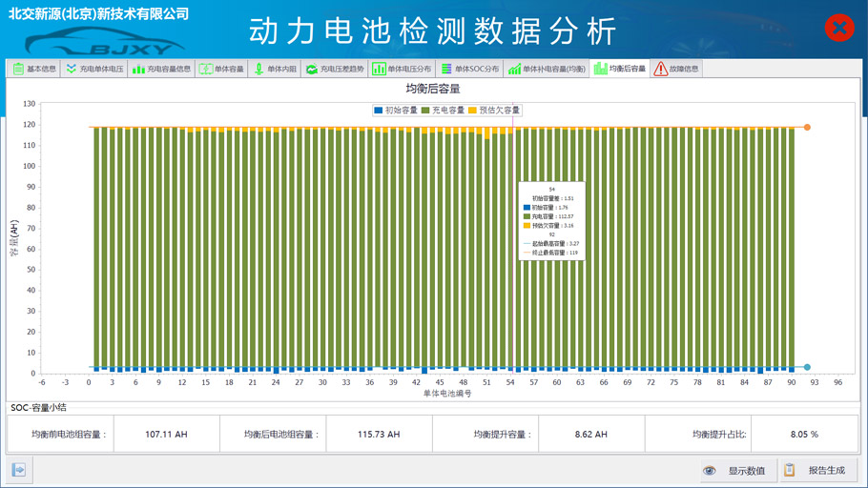868x488 pixels.
Task: Click the 报告生成 button
Action: (817, 470)
